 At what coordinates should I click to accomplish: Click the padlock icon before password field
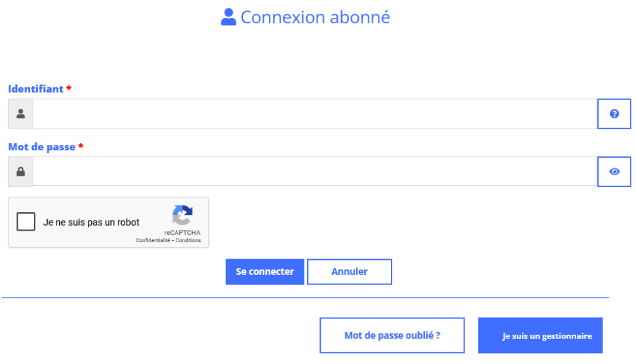tap(20, 171)
